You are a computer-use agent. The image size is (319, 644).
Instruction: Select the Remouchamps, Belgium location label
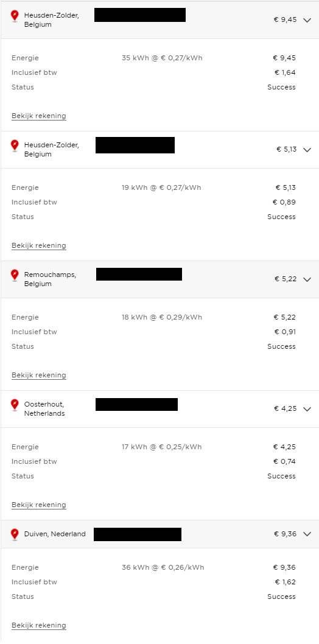tap(50, 279)
